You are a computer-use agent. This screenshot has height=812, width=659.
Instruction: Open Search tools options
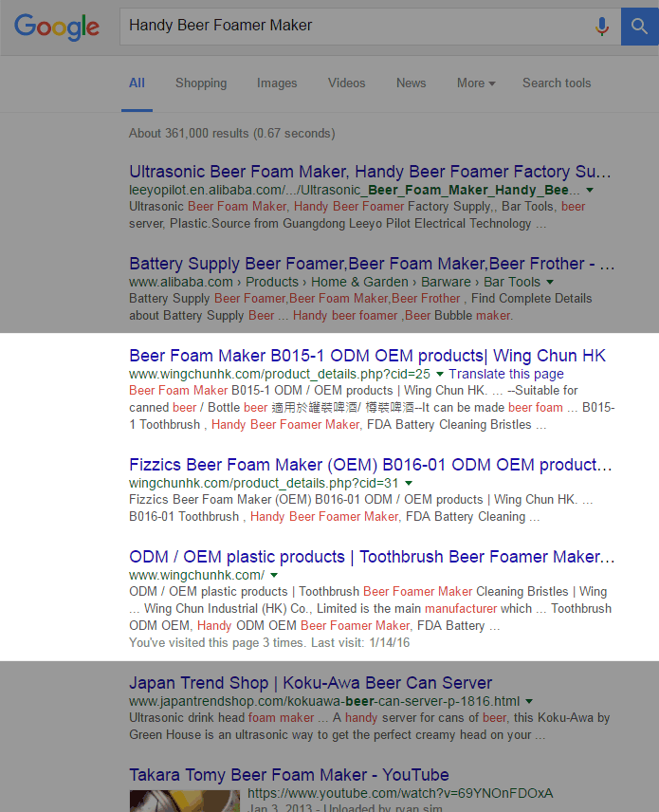[557, 83]
